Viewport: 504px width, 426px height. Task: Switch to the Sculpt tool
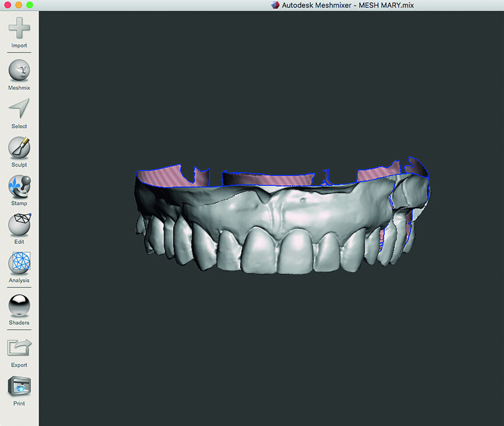19,148
